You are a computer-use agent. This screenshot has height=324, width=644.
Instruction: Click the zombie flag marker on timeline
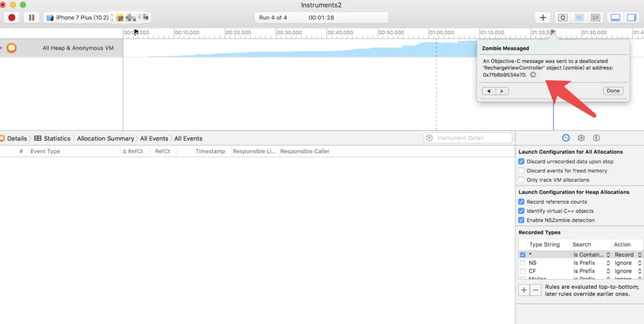pyautogui.click(x=553, y=32)
